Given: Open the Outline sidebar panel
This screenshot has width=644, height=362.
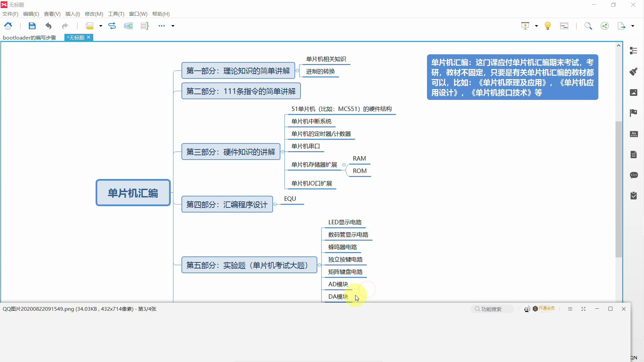Looking at the screenshot, I should (x=634, y=51).
